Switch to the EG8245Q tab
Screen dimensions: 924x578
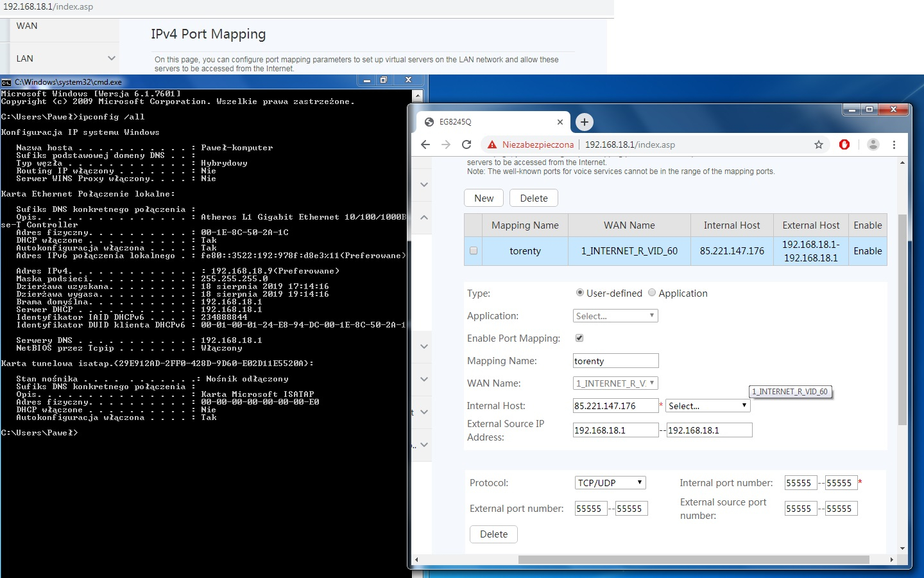pyautogui.click(x=493, y=122)
